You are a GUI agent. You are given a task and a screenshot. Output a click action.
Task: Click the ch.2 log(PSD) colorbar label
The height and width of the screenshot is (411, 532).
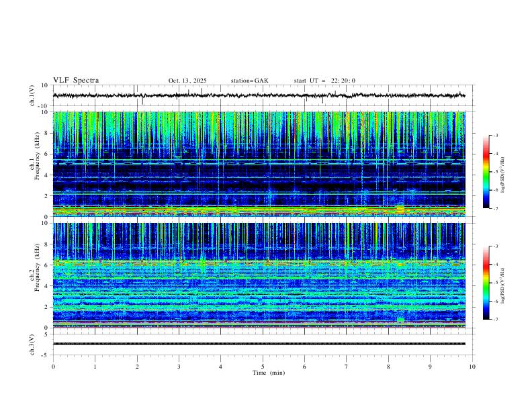coord(503,285)
